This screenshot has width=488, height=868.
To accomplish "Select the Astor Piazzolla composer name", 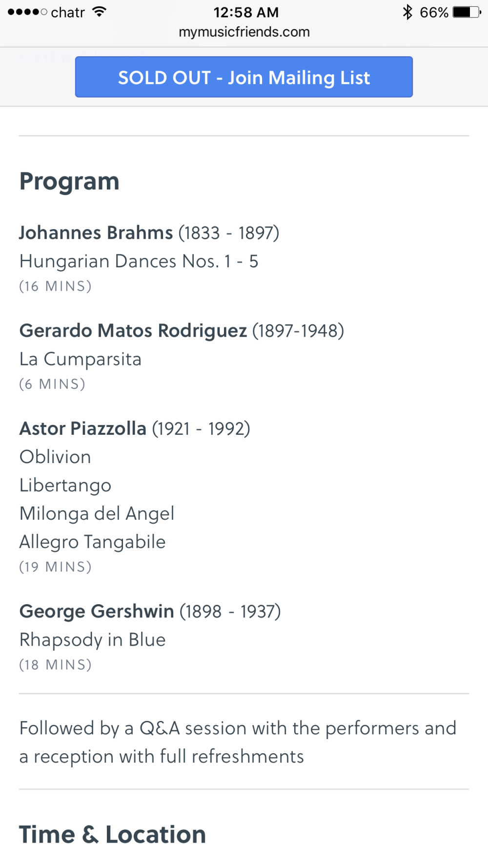I will [x=83, y=428].
